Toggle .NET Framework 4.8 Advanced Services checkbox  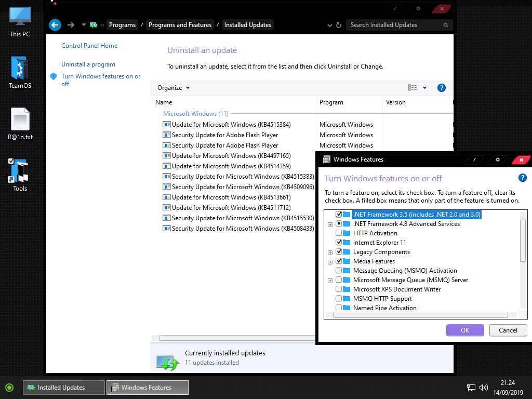[x=339, y=223]
